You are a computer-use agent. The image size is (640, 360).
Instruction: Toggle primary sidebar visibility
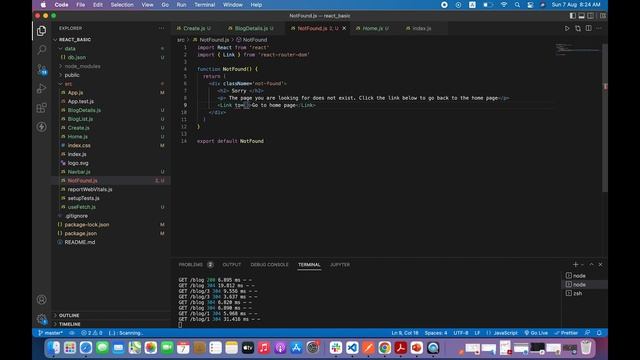[x=573, y=16]
